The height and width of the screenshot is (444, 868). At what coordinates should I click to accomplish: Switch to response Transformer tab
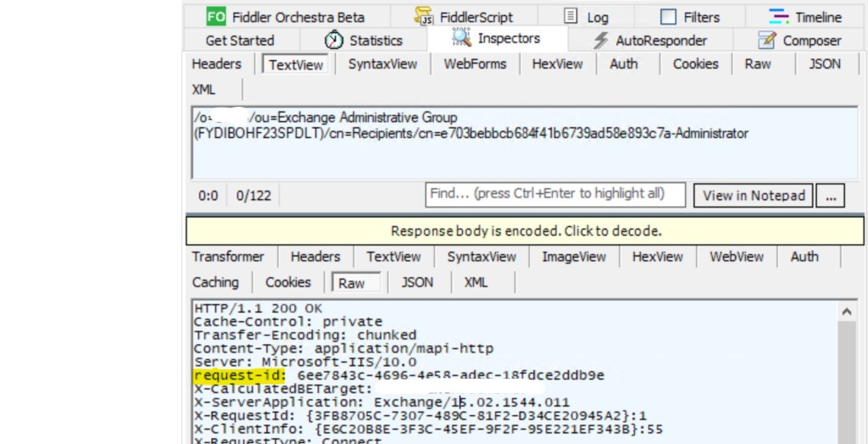coord(228,257)
